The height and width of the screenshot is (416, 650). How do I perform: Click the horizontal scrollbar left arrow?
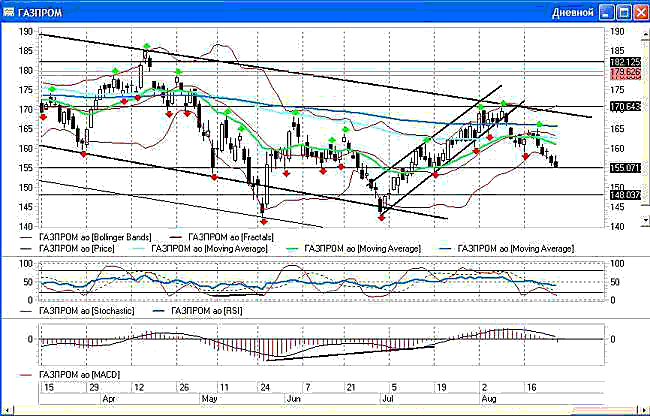[x=6, y=411]
